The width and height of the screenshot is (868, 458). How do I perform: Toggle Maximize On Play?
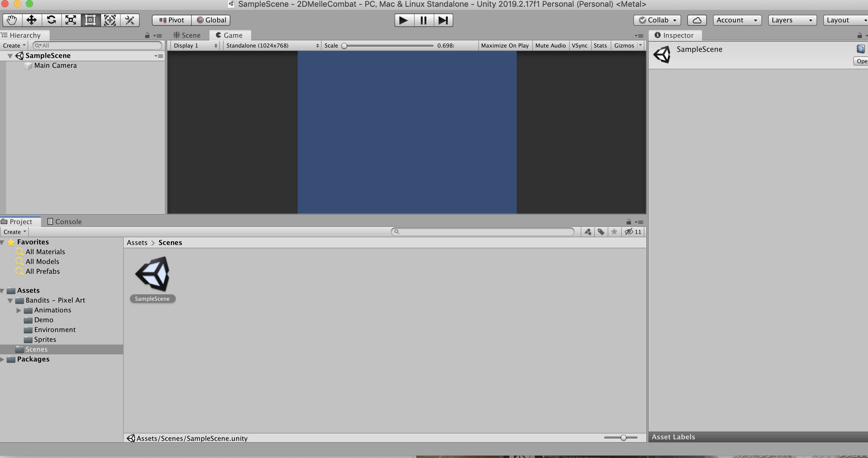tap(505, 46)
